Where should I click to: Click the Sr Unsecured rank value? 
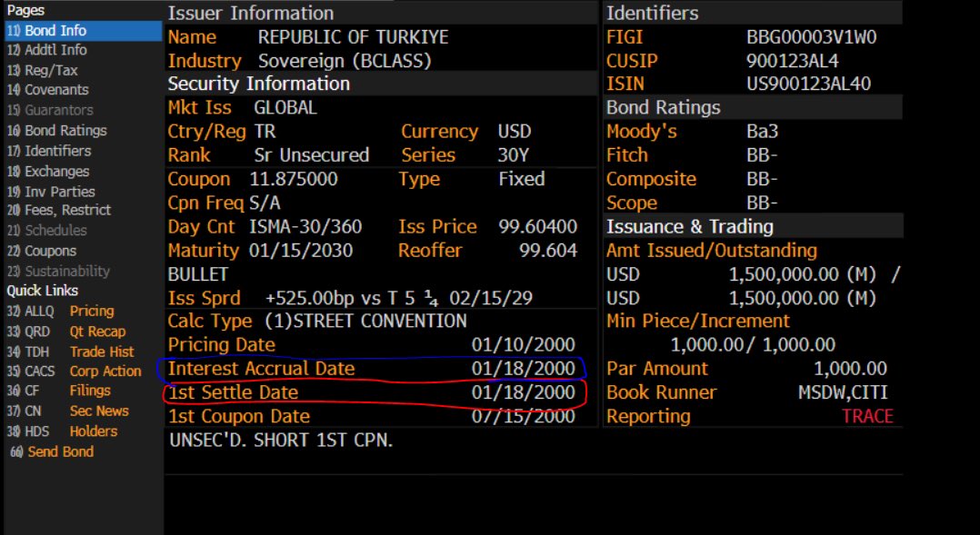pyautogui.click(x=311, y=154)
